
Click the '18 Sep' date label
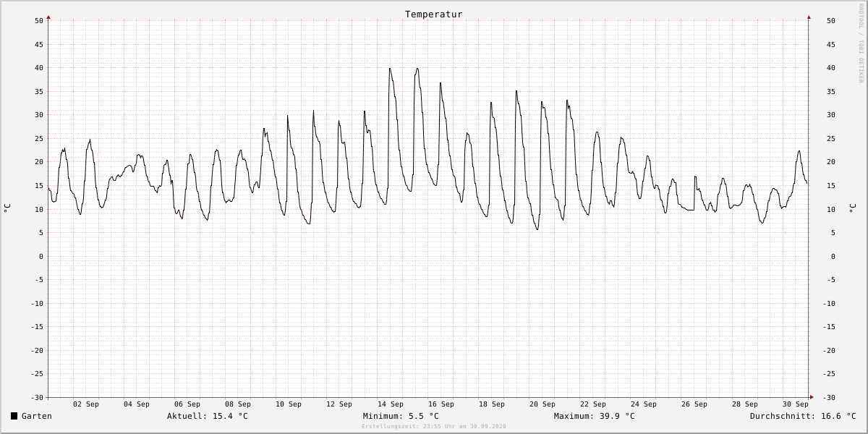[492, 404]
